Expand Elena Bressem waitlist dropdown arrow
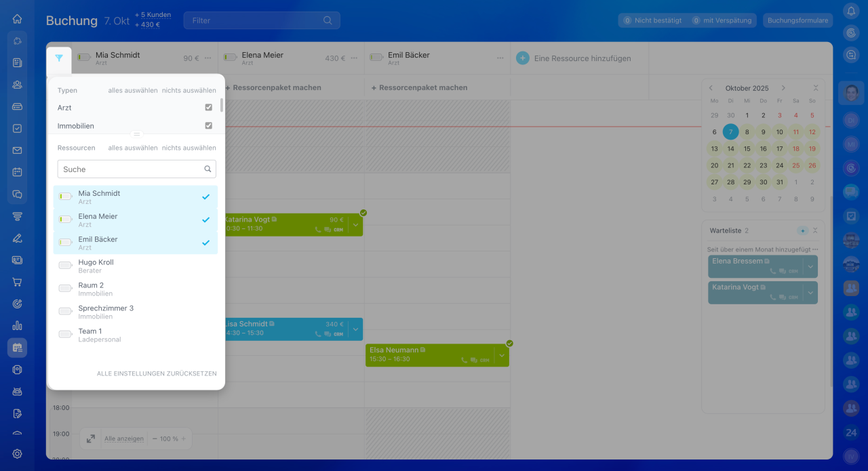 810,266
